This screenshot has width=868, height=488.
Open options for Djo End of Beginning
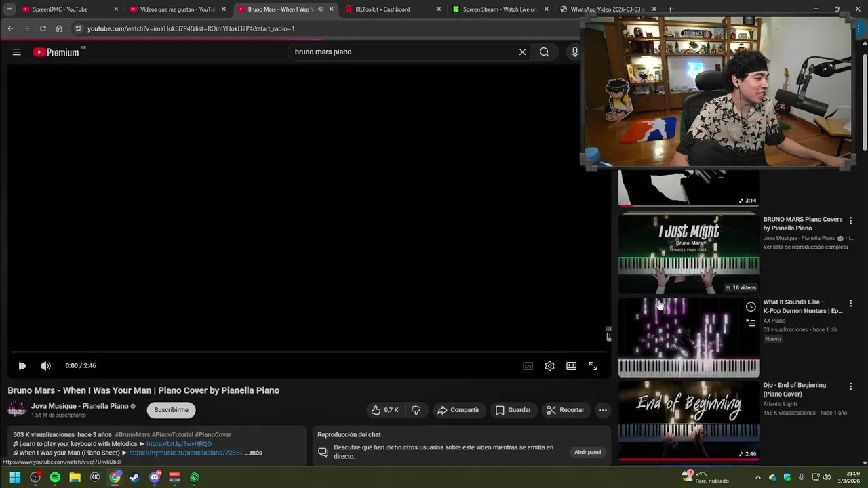click(x=850, y=386)
